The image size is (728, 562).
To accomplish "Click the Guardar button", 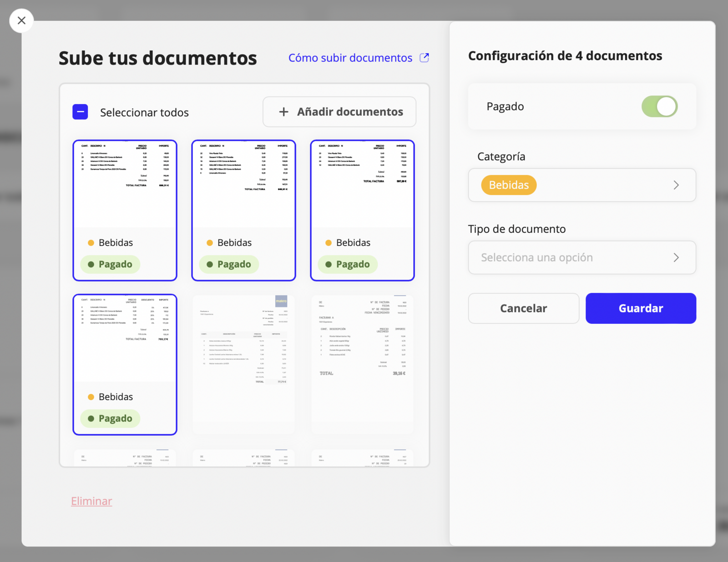I will [x=641, y=308].
